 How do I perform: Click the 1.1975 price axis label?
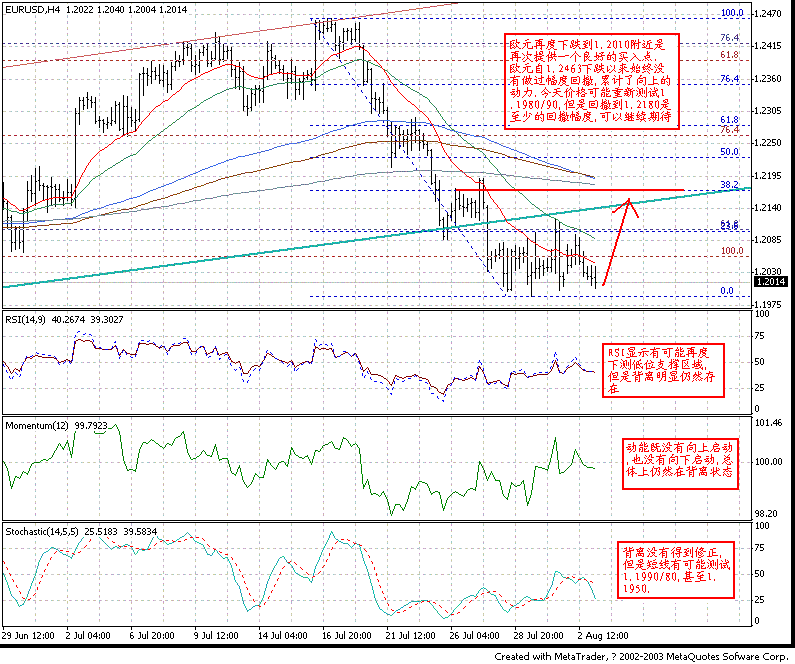coord(767,304)
